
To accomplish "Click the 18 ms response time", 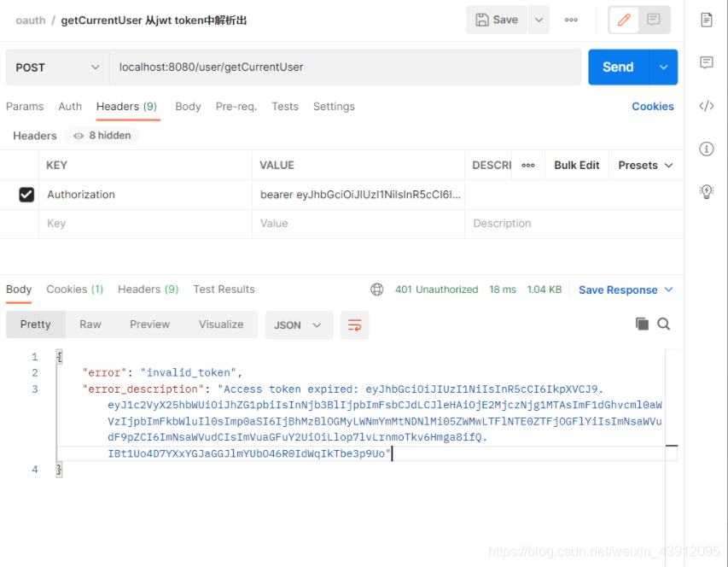I will (x=503, y=289).
